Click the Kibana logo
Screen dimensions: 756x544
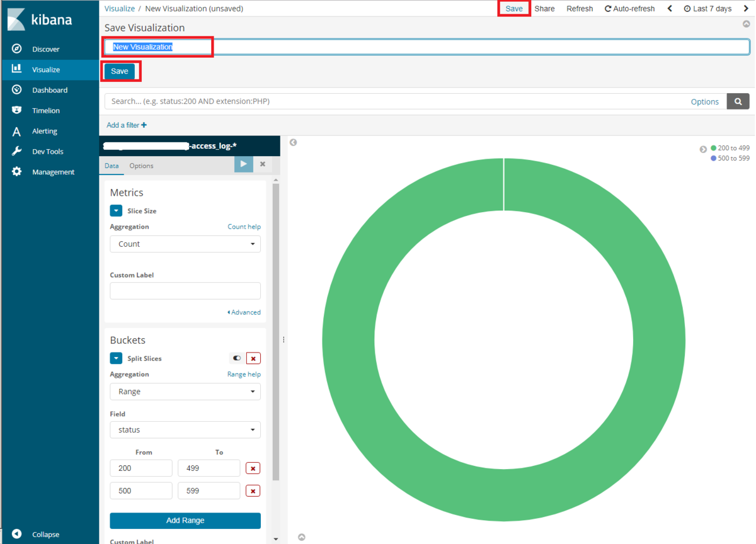coord(40,20)
